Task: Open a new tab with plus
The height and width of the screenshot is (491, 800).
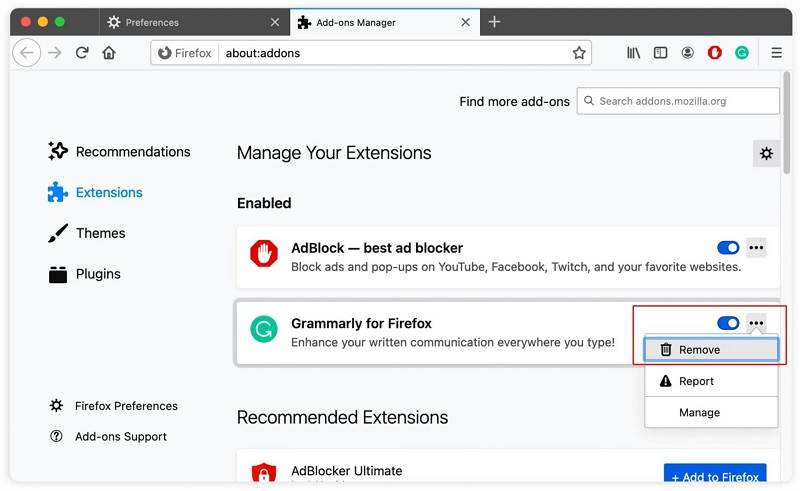Action: click(x=494, y=22)
